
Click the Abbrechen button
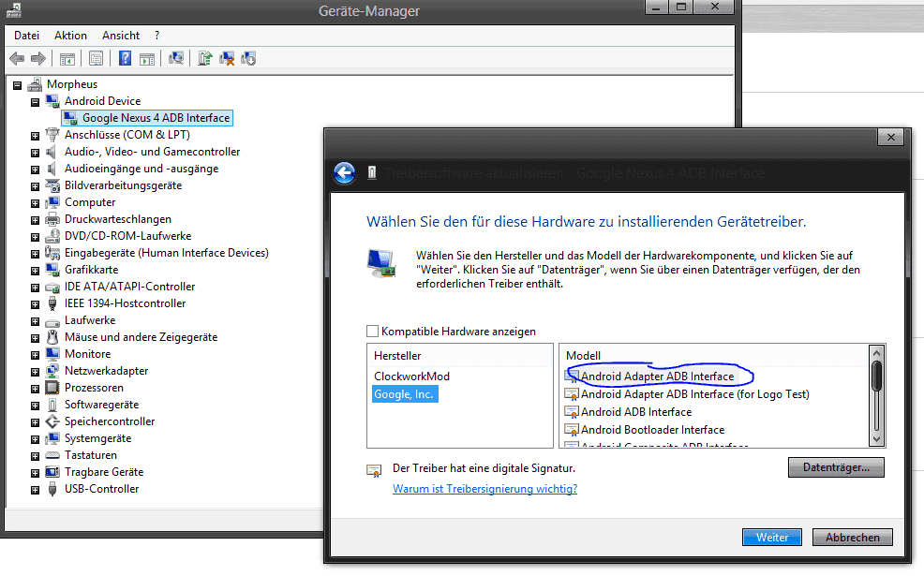852,537
